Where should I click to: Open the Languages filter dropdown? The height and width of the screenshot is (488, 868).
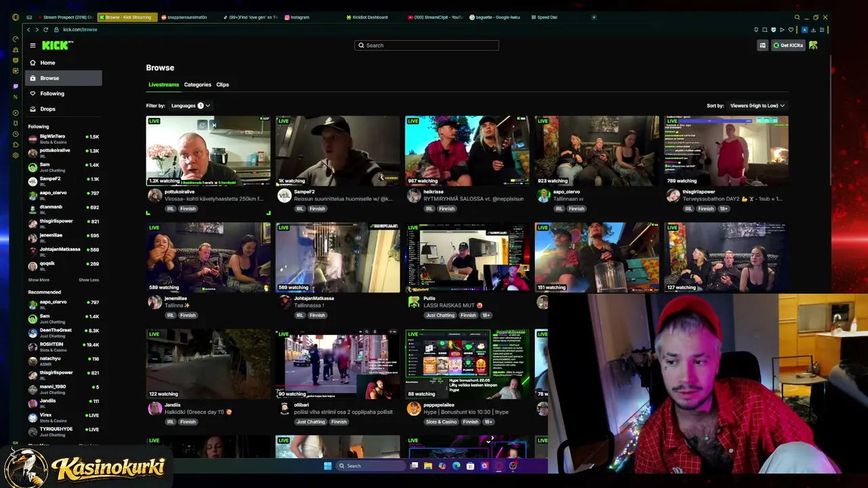click(190, 106)
